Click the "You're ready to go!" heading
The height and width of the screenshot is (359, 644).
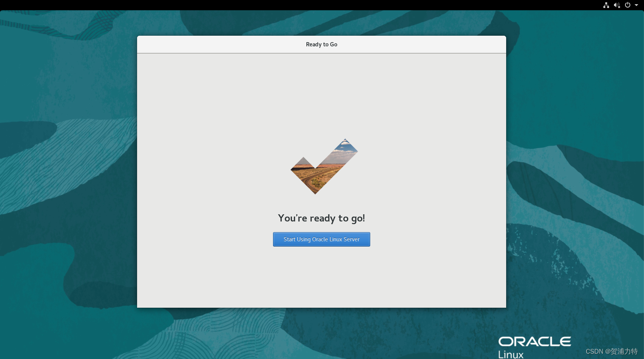[321, 218]
